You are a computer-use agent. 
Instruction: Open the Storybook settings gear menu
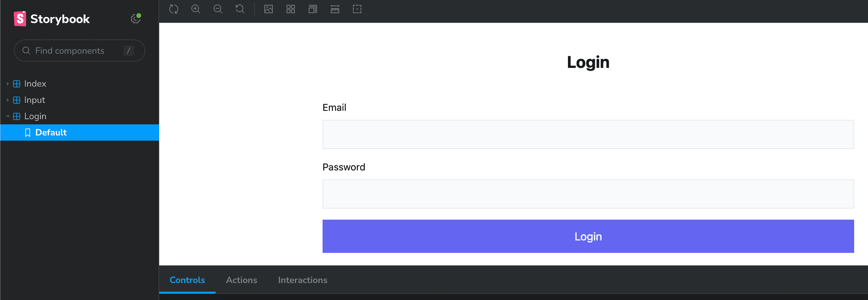136,19
